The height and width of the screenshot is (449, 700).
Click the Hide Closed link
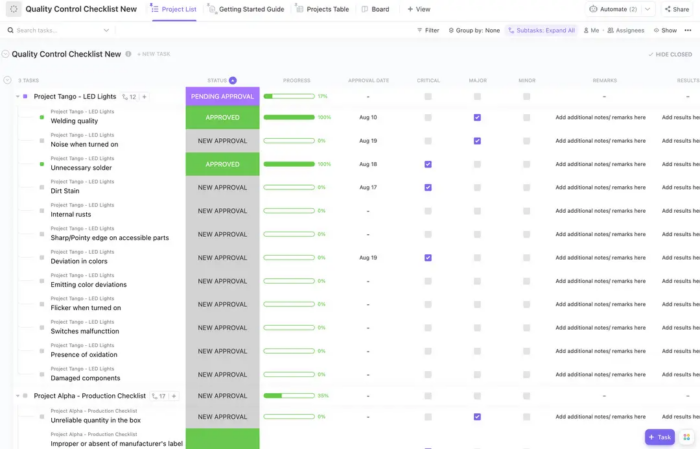tap(670, 54)
